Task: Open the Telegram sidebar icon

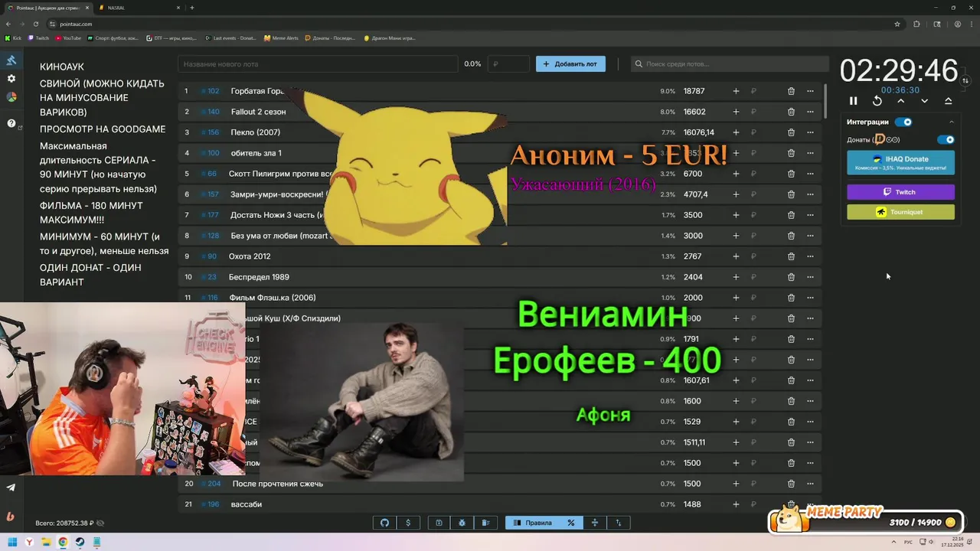Action: coord(11,487)
